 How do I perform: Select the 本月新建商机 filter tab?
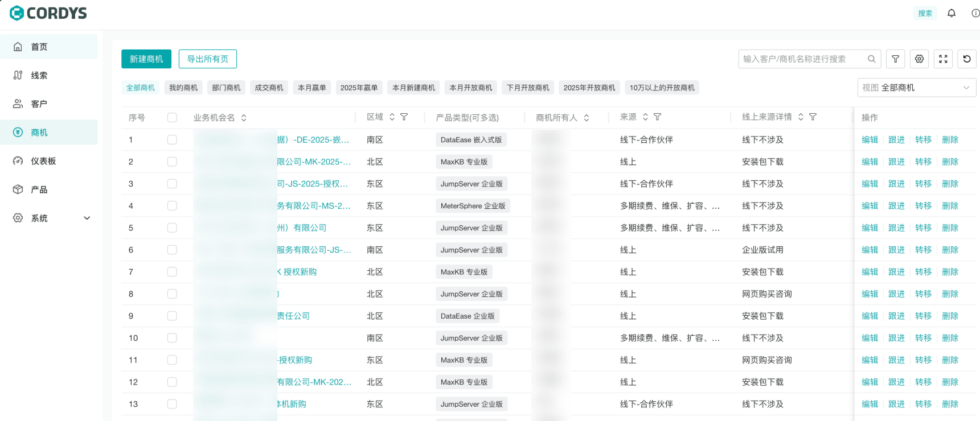pyautogui.click(x=413, y=88)
